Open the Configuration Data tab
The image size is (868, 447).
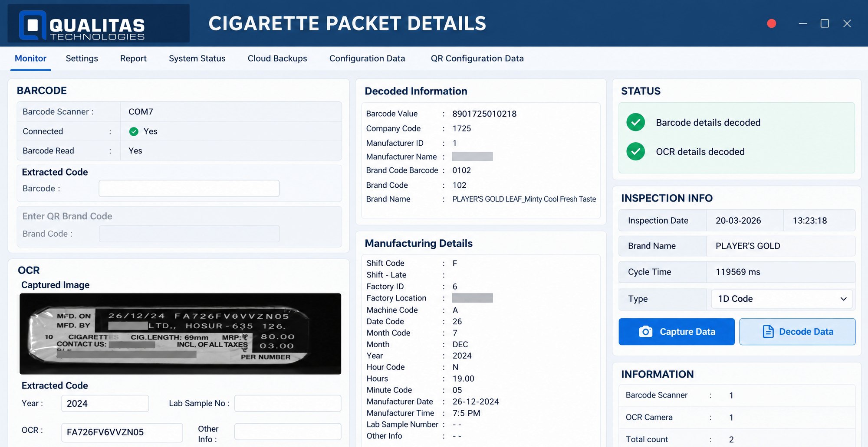(x=367, y=58)
